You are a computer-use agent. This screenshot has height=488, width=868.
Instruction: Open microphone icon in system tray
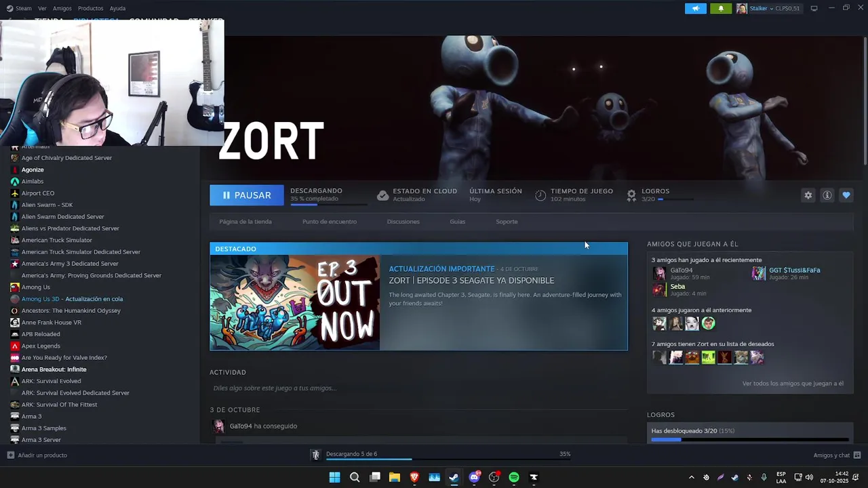tap(764, 477)
